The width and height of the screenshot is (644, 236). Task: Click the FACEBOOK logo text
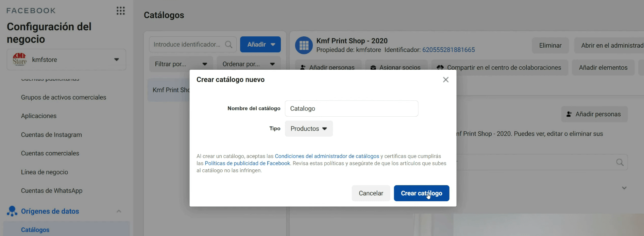click(x=31, y=11)
